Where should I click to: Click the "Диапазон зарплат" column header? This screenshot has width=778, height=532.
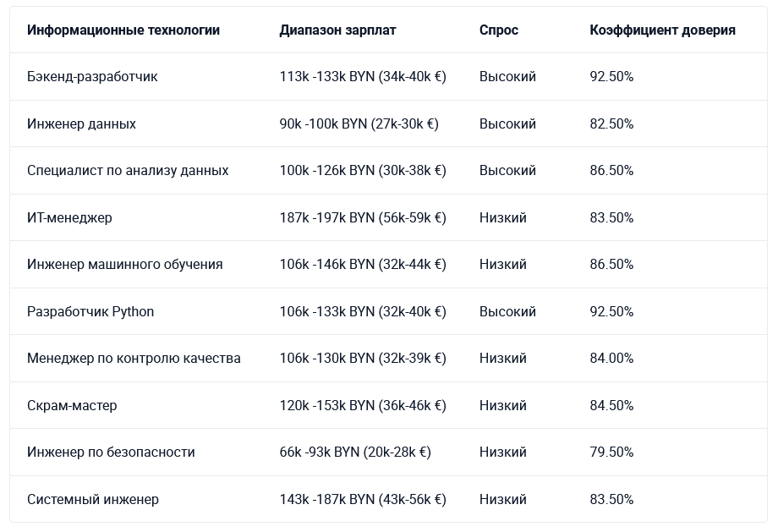[x=337, y=30]
